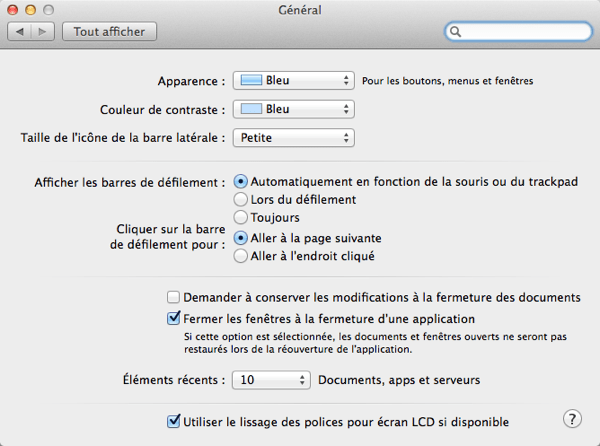This screenshot has width=600, height=446.
Task: Select Aller à la page suivante option
Action: click(241, 238)
